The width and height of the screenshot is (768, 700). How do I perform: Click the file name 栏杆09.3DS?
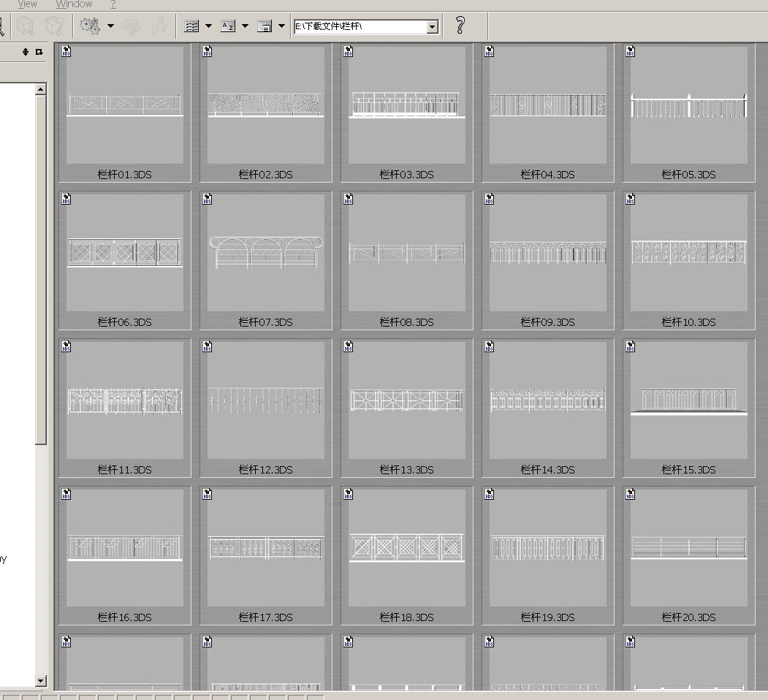[548, 322]
